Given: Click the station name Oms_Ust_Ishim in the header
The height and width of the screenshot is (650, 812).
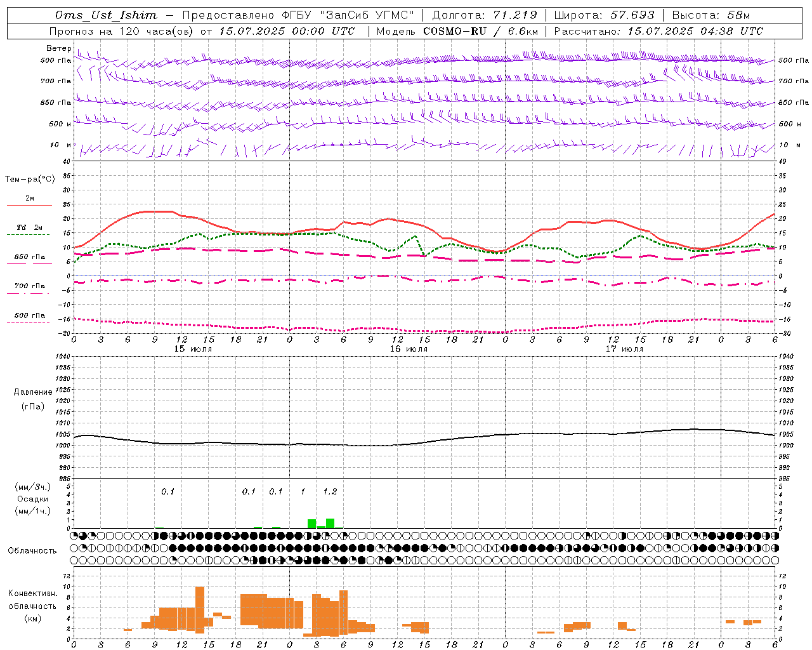Looking at the screenshot, I should coord(106,15).
